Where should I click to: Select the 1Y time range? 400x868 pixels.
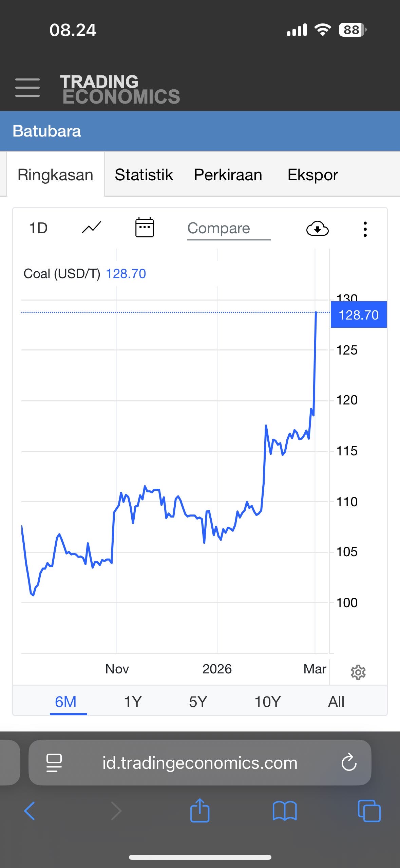click(133, 702)
